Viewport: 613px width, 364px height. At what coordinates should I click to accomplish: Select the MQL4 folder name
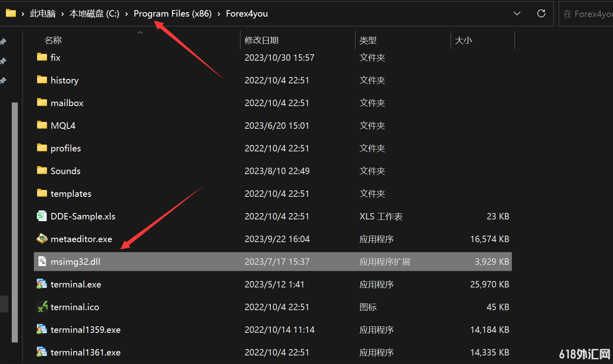pyautogui.click(x=63, y=126)
